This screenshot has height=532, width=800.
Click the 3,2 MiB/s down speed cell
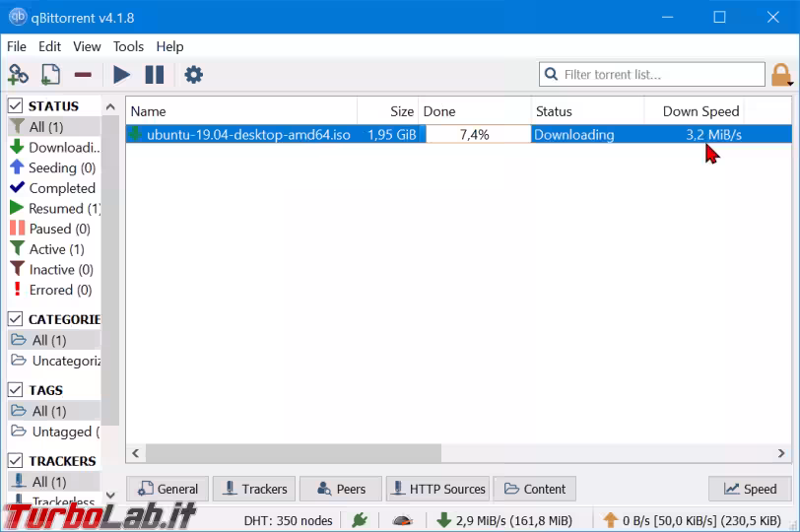pos(713,135)
